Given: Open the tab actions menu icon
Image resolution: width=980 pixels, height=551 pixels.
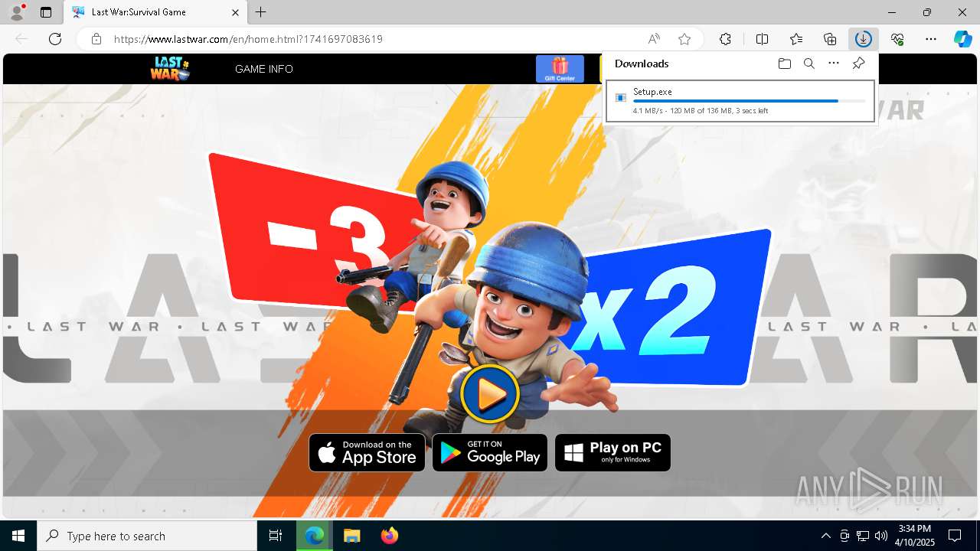Looking at the screenshot, I should 46,12.
